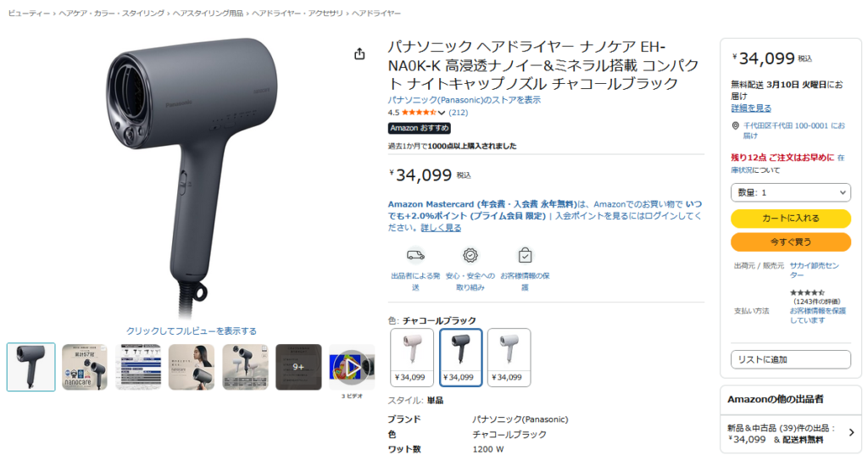868x455 pixels.
Task: Click the orange Buy Now button
Action: coord(791,241)
